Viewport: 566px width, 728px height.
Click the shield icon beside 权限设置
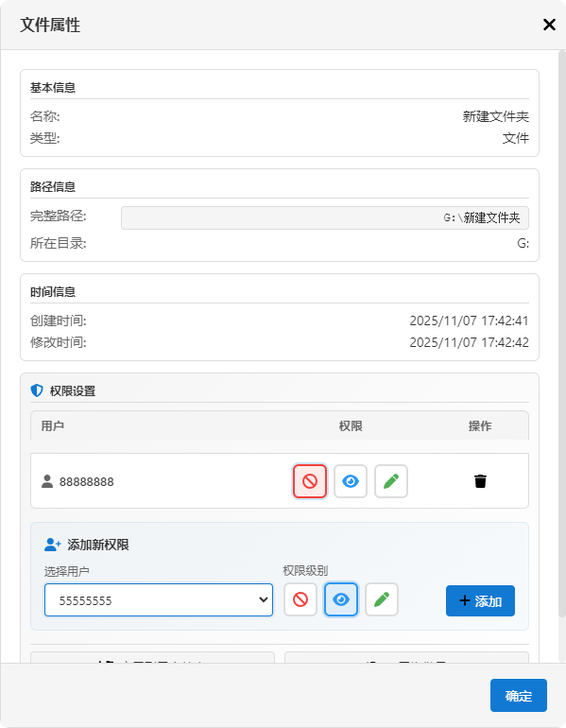tap(37, 390)
